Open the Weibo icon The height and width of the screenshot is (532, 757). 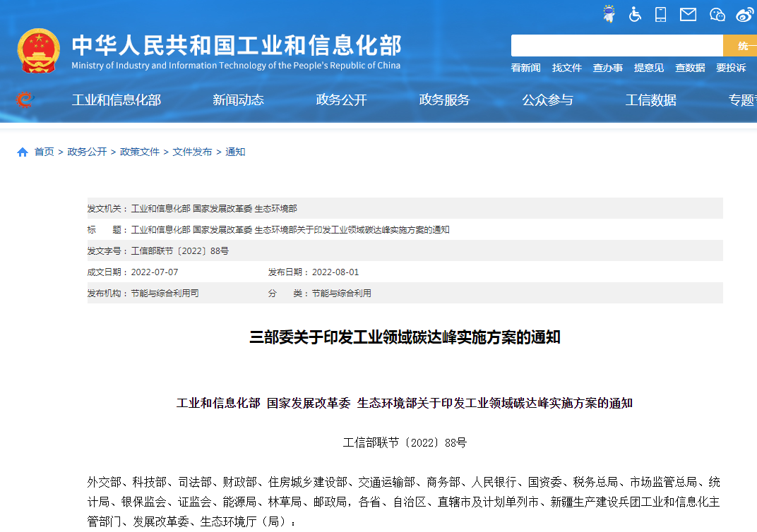coord(745,15)
